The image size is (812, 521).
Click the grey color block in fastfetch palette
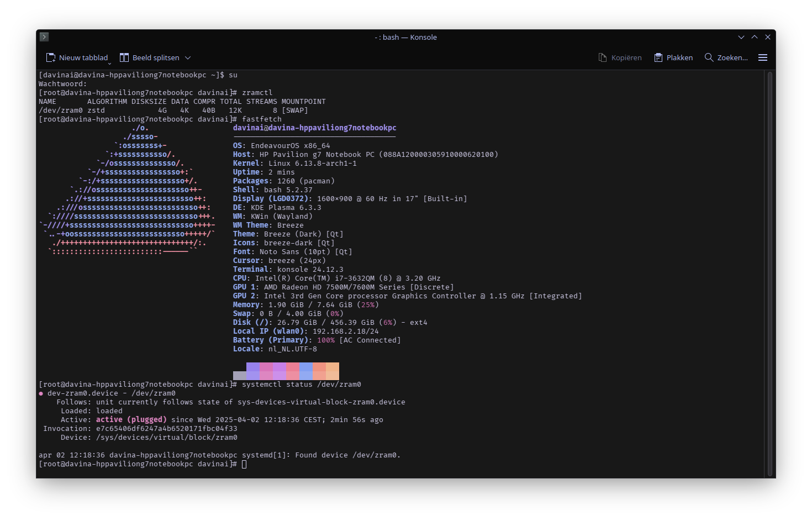(x=240, y=375)
